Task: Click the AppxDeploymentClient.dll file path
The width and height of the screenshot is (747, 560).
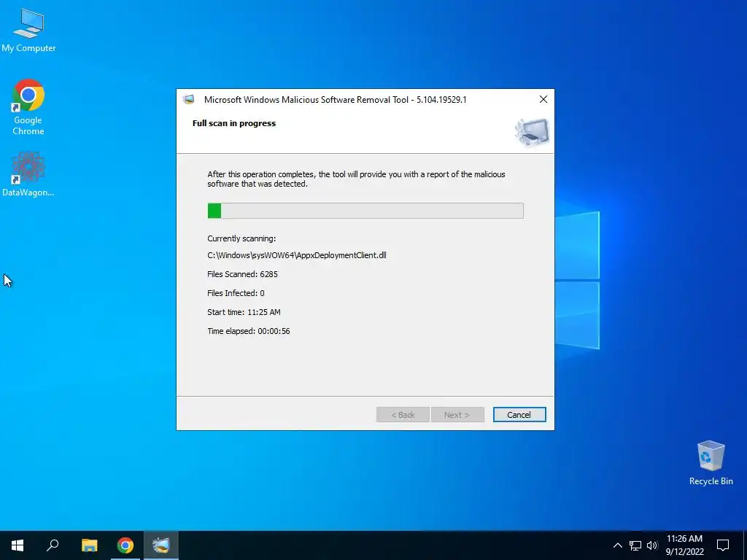Action: 297,255
